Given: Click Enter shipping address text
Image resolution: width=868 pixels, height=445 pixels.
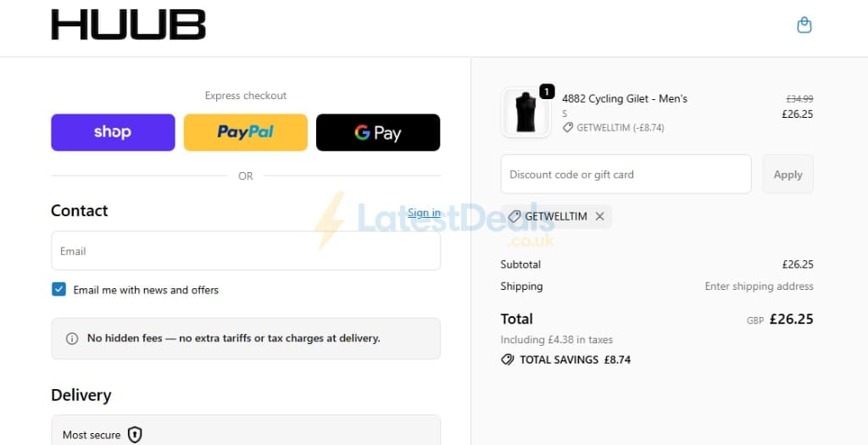Looking at the screenshot, I should [x=759, y=286].
